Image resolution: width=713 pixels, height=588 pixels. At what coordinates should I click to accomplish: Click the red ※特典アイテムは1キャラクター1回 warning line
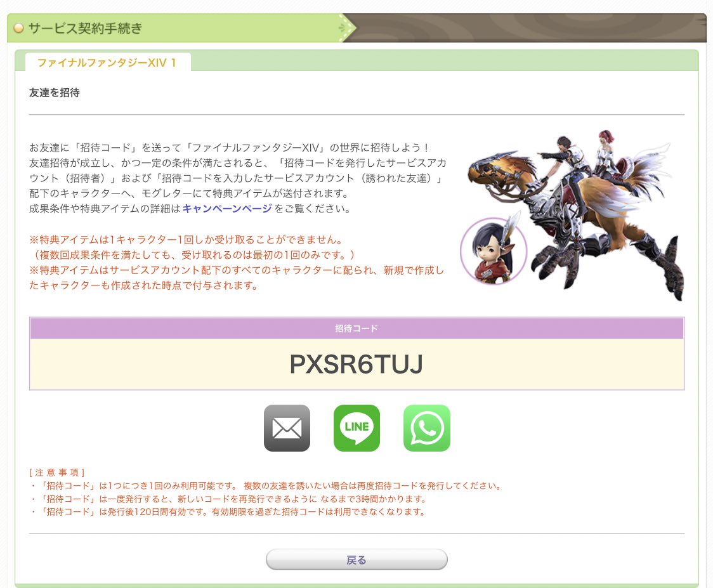(187, 240)
